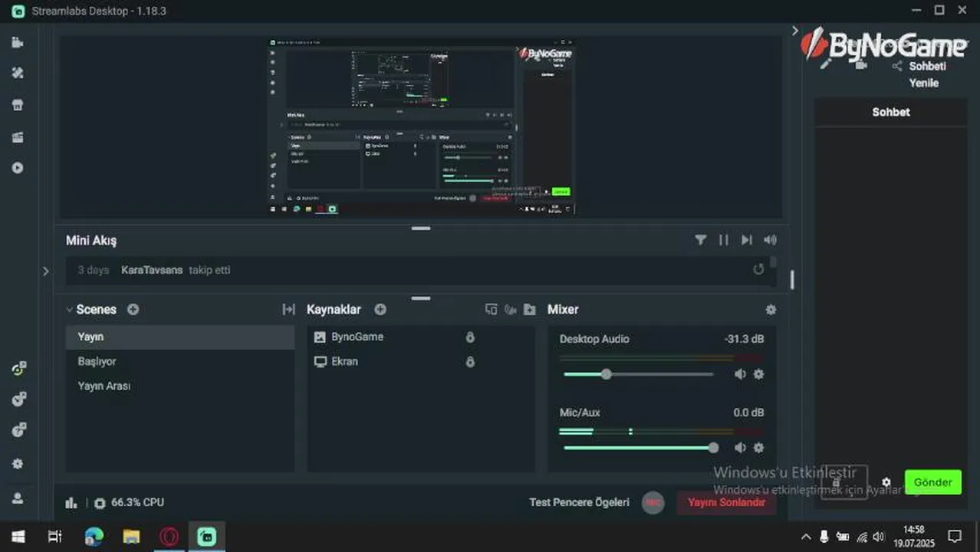The image size is (980, 552).
Task: Open the Windows notification center
Action: tap(955, 536)
